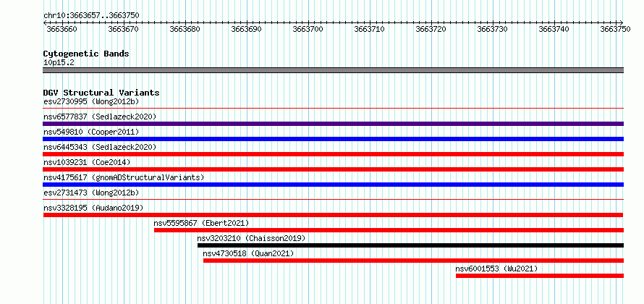
Task: Open nsv6577837 (Sedlazeck2020) label
Action: [x=100, y=117]
